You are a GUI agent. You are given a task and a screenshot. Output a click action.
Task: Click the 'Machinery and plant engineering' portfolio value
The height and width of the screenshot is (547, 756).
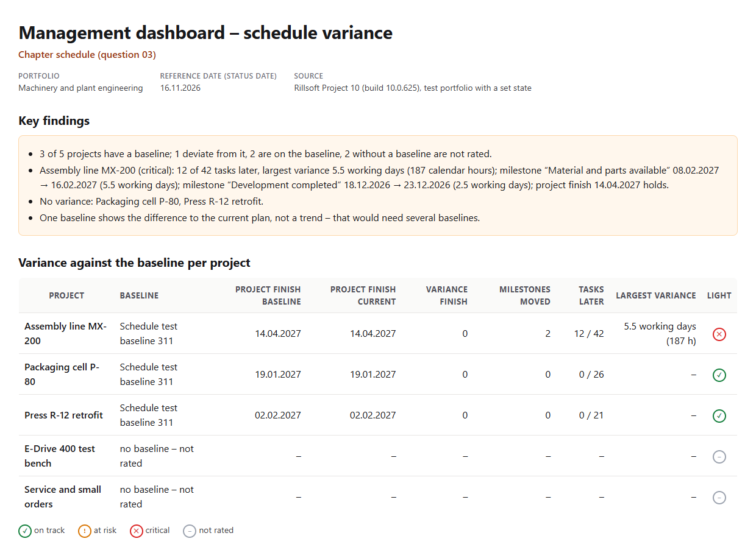[x=80, y=88]
